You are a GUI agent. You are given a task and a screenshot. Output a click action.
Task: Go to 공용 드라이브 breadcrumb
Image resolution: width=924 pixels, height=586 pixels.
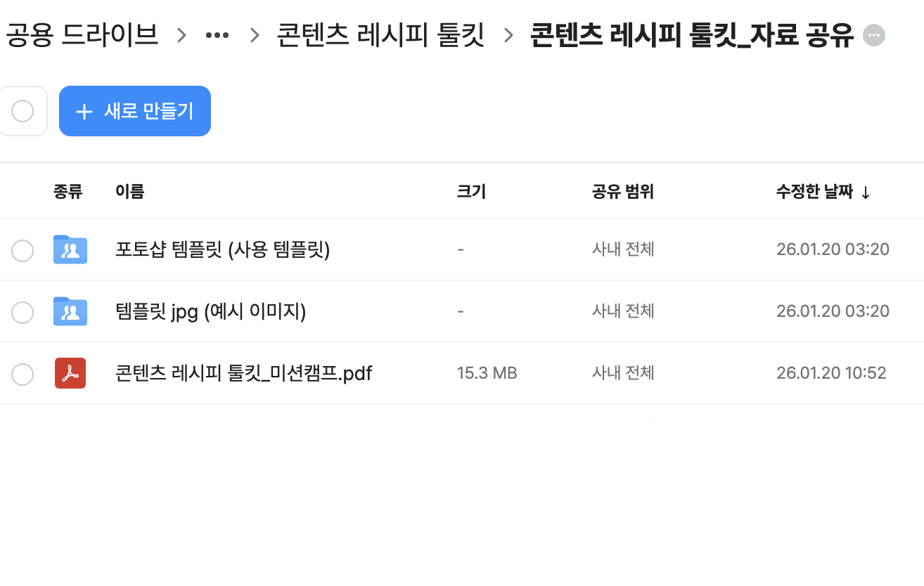[x=82, y=34]
